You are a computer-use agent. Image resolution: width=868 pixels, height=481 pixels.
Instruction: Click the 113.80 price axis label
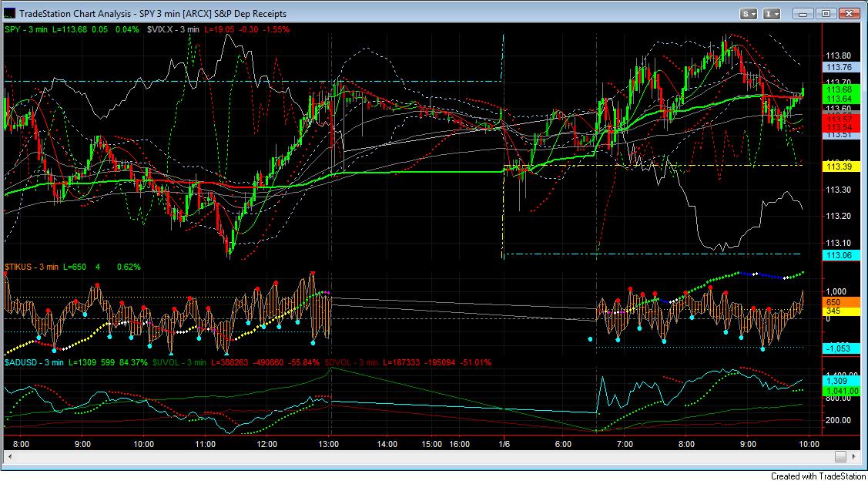pos(837,56)
